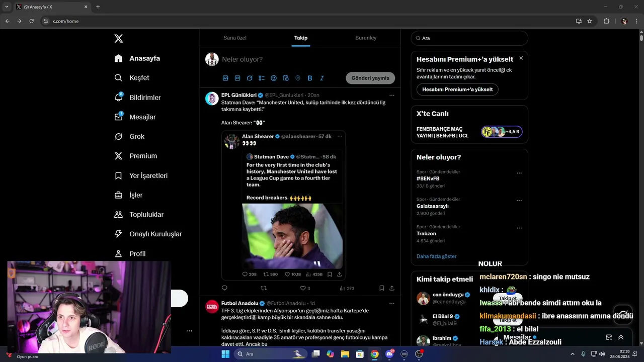The image size is (644, 362).
Task: Open Premium in the sidebar
Action: [136, 156]
